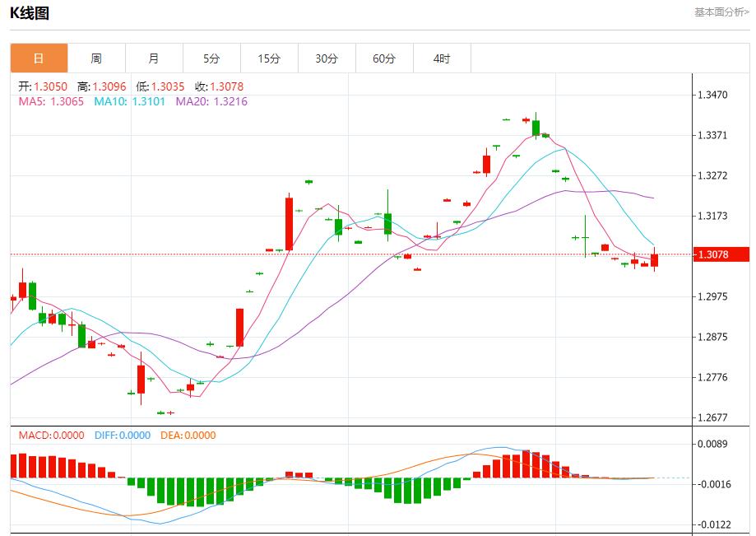Click the MA10 indicator label
Screen dimensions: 756x536
[x=129, y=101]
